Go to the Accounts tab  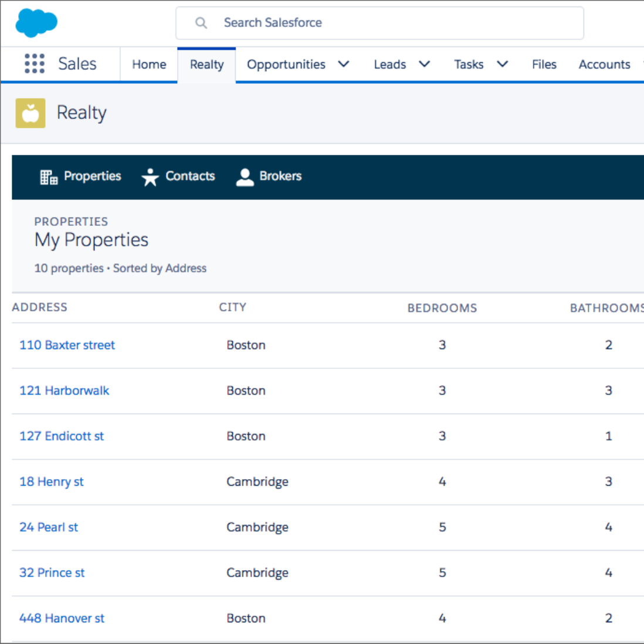coord(604,65)
